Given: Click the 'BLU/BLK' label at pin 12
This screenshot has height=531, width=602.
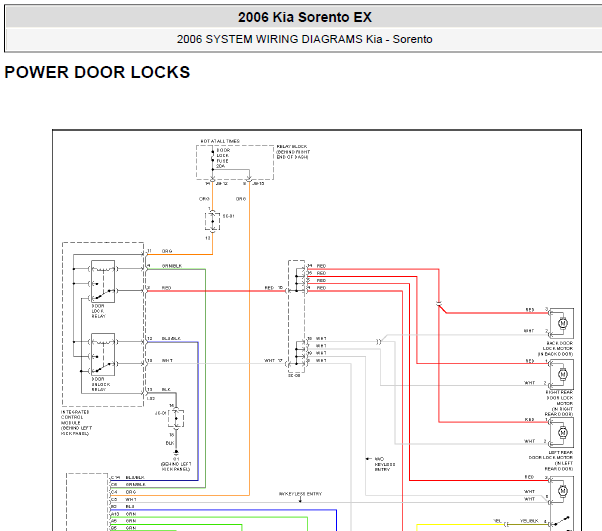Looking at the screenshot, I should tap(171, 338).
